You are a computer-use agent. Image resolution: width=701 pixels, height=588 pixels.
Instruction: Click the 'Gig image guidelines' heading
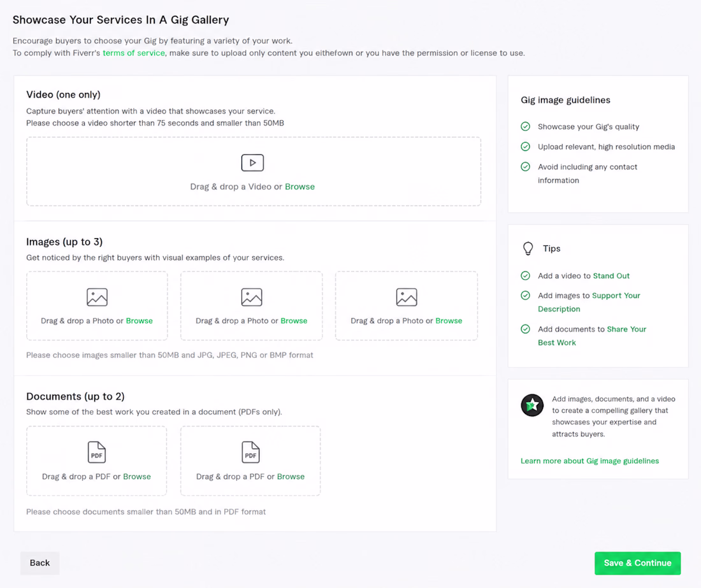point(565,100)
